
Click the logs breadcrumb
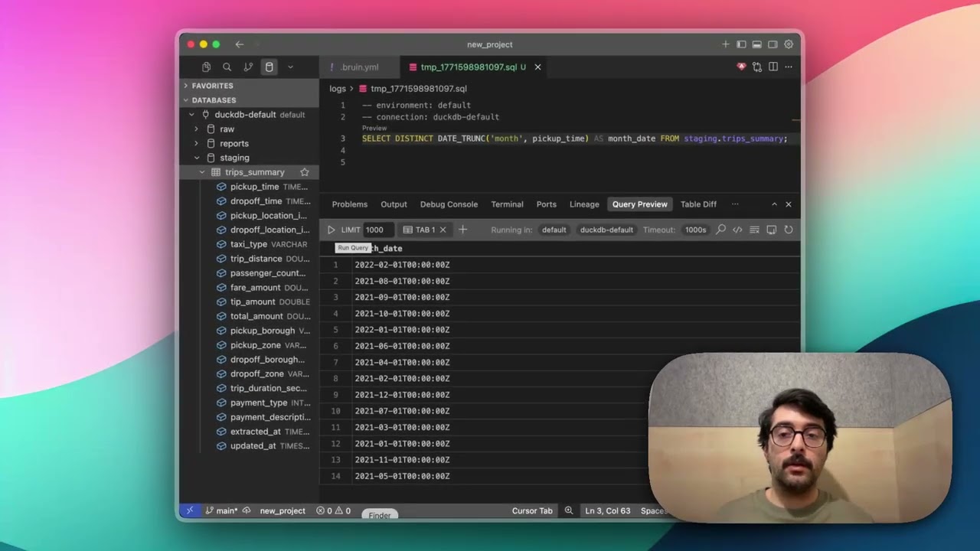[338, 89]
